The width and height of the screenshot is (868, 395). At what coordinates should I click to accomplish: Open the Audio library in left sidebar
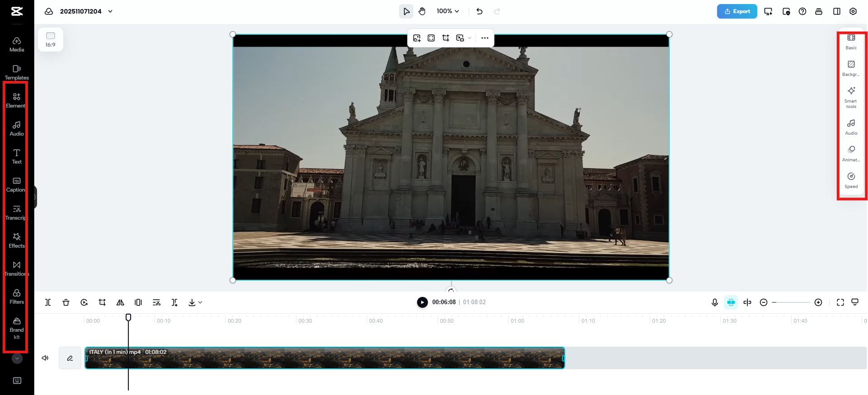17,128
